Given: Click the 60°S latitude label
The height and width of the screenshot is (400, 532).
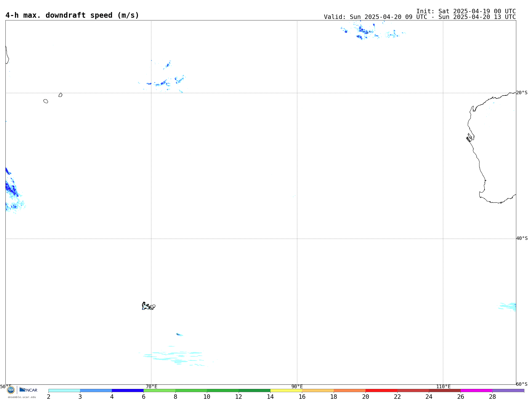Looking at the screenshot, I should coord(522,384).
